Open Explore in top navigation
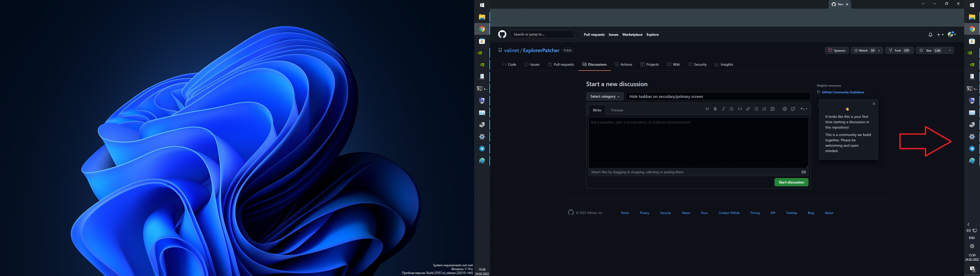Image resolution: width=980 pixels, height=276 pixels. pos(653,35)
